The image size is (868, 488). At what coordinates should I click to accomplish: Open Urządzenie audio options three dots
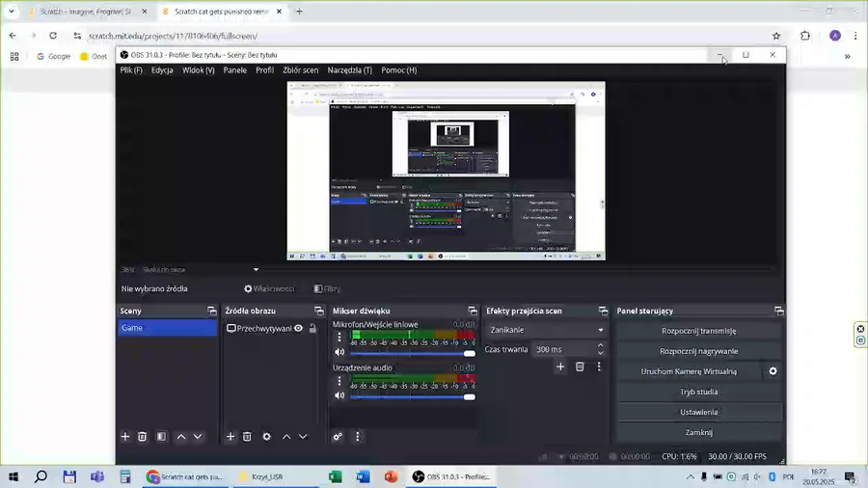(x=339, y=381)
